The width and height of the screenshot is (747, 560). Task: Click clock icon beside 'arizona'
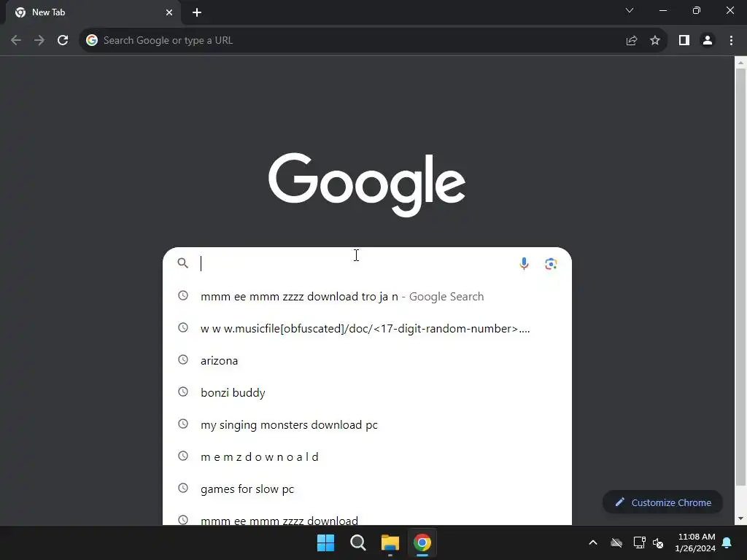click(x=183, y=359)
